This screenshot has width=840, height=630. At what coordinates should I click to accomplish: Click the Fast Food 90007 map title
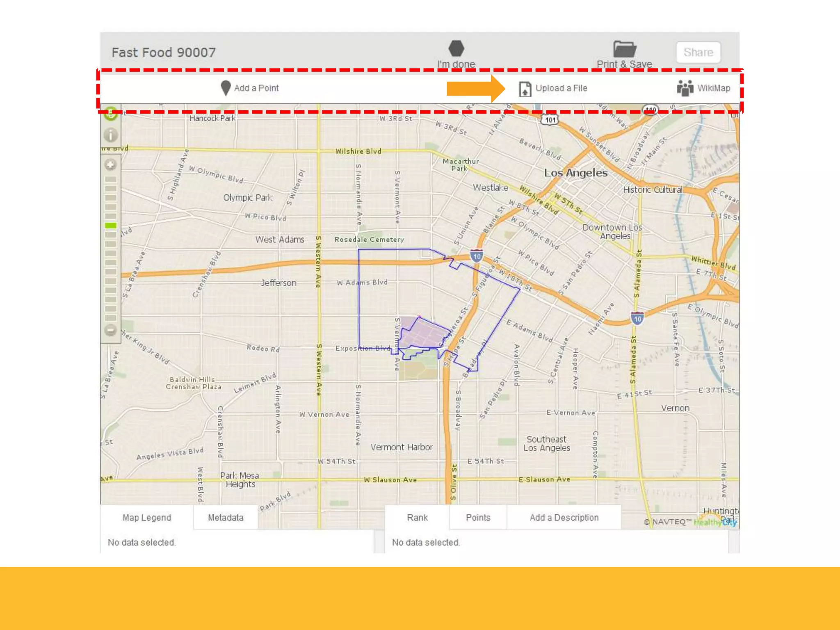pyautogui.click(x=164, y=52)
